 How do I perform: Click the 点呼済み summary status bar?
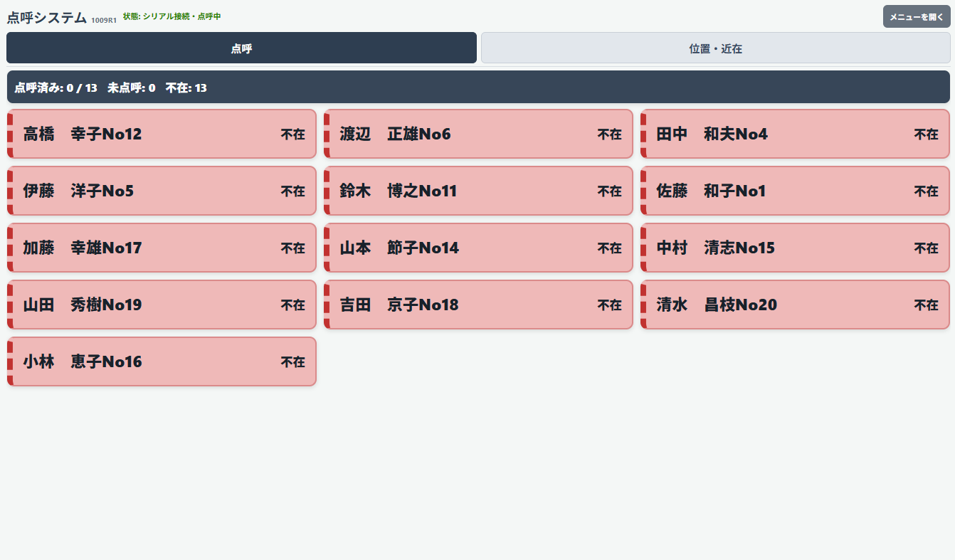[478, 87]
